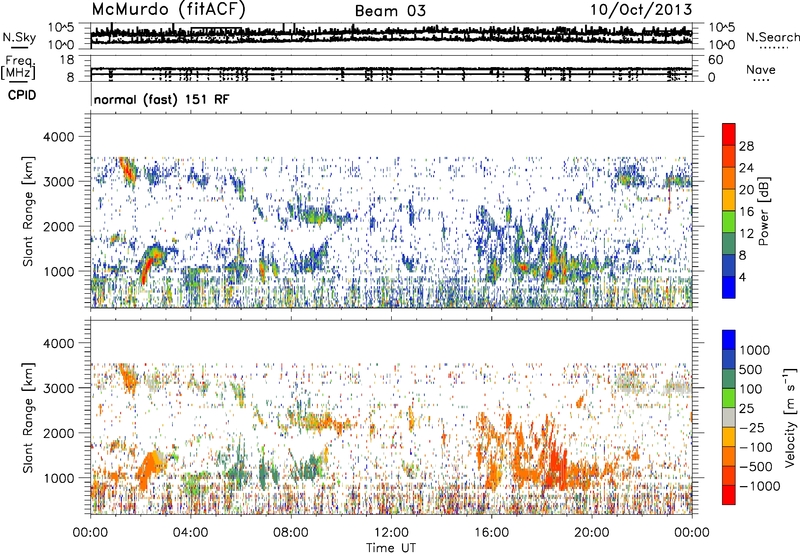This screenshot has height=554, width=800.
Task: Click the 24 tick on Power color bar
Action: point(746,168)
